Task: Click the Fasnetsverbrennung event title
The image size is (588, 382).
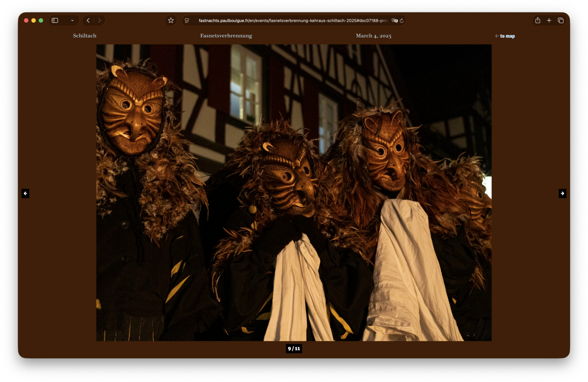Action: click(x=226, y=36)
